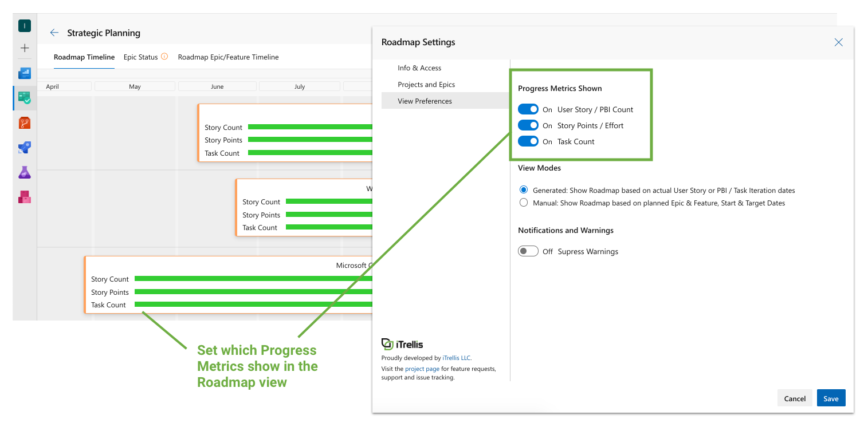Select the Manual view mode radio
This screenshot has height=439, width=868.
point(524,203)
